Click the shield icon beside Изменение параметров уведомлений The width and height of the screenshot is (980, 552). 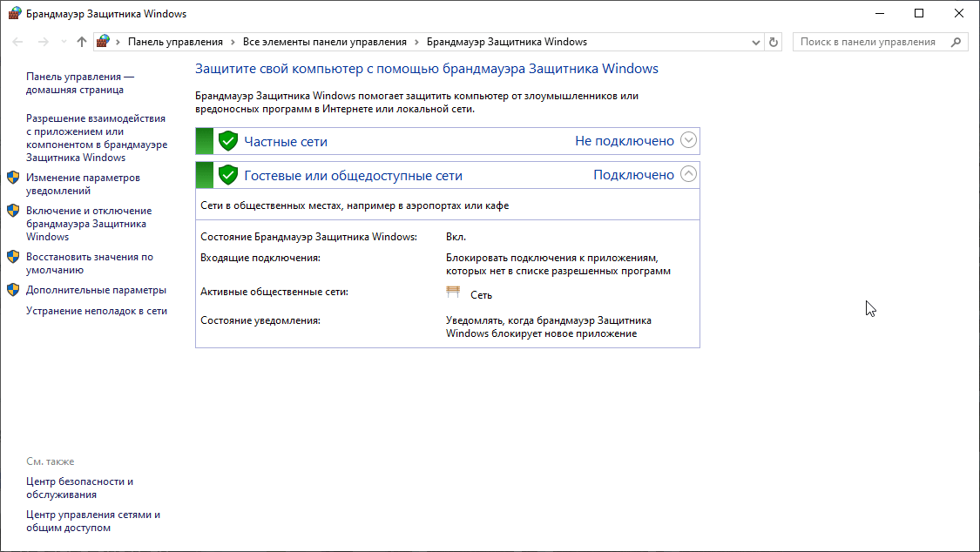point(12,176)
